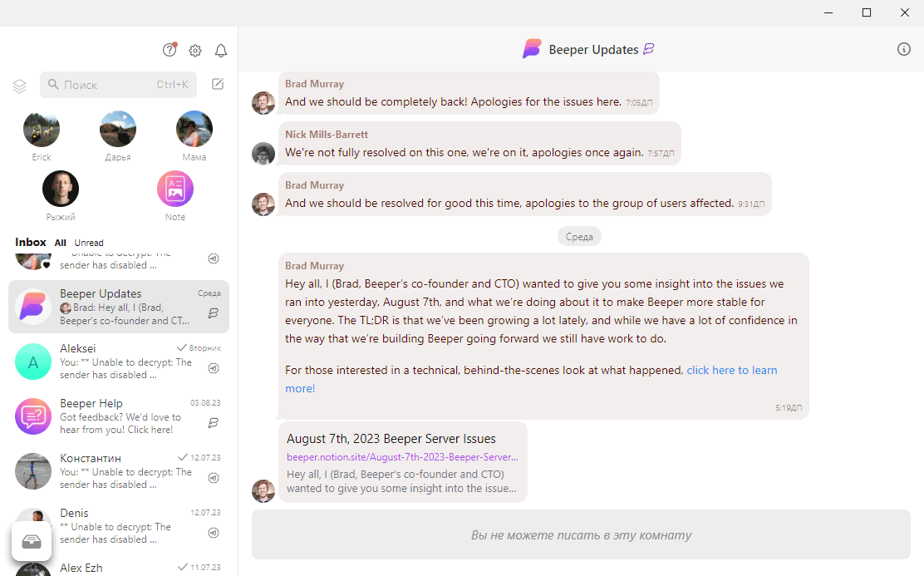The image size is (924, 576).
Task: Switch to the Unread inbox filter
Action: point(89,243)
